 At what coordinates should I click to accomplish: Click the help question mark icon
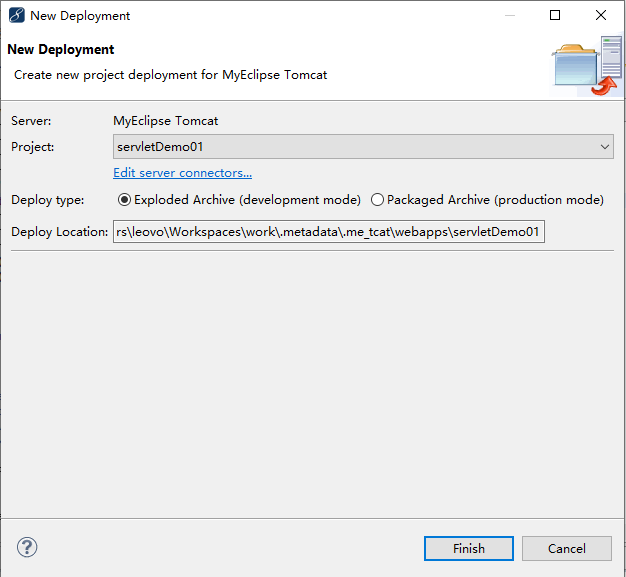coord(27,547)
